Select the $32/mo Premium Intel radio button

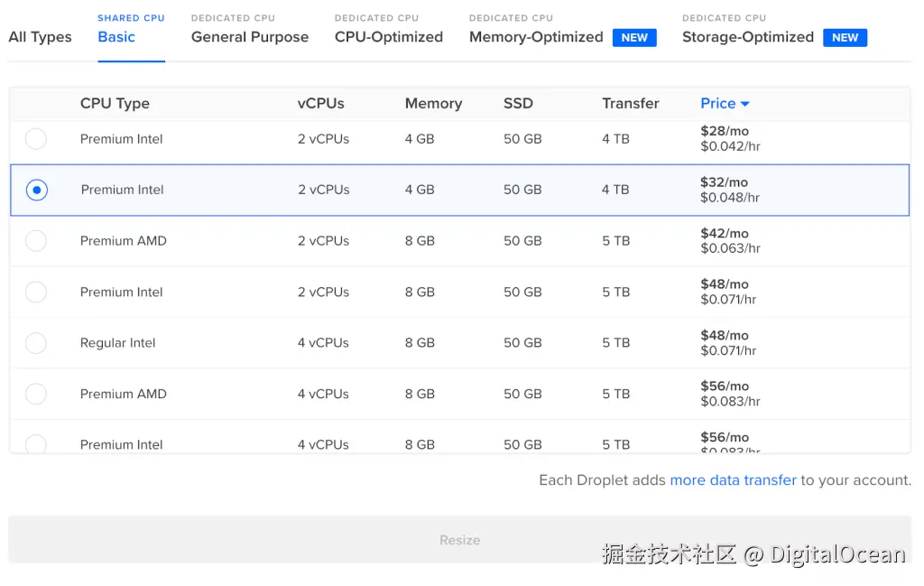point(37,190)
